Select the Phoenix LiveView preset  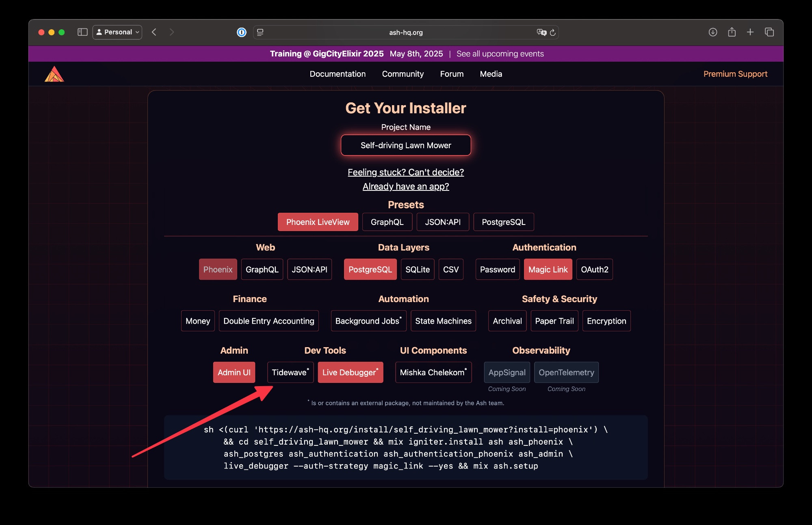(318, 222)
